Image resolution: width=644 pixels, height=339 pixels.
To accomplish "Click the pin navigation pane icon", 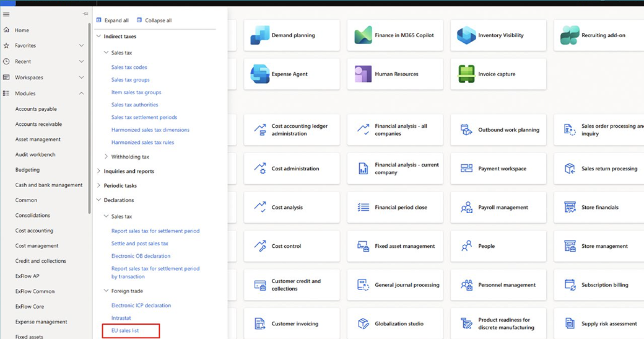I will [x=85, y=14].
